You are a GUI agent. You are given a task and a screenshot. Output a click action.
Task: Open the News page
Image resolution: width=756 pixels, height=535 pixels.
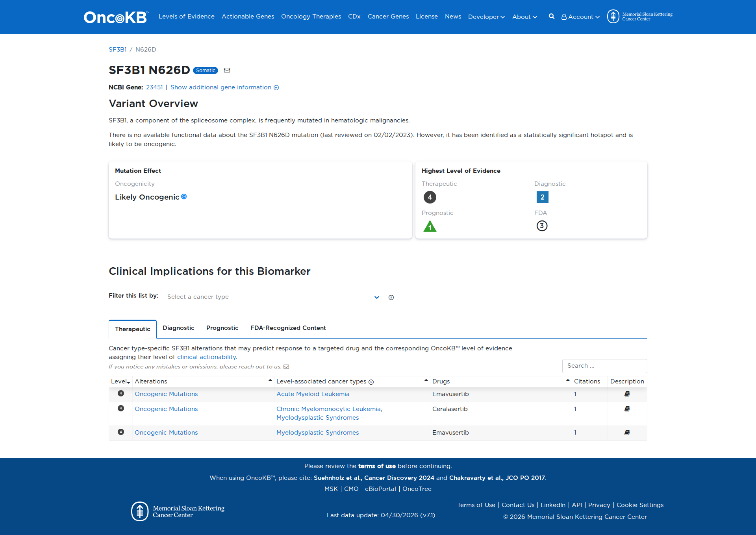(453, 17)
